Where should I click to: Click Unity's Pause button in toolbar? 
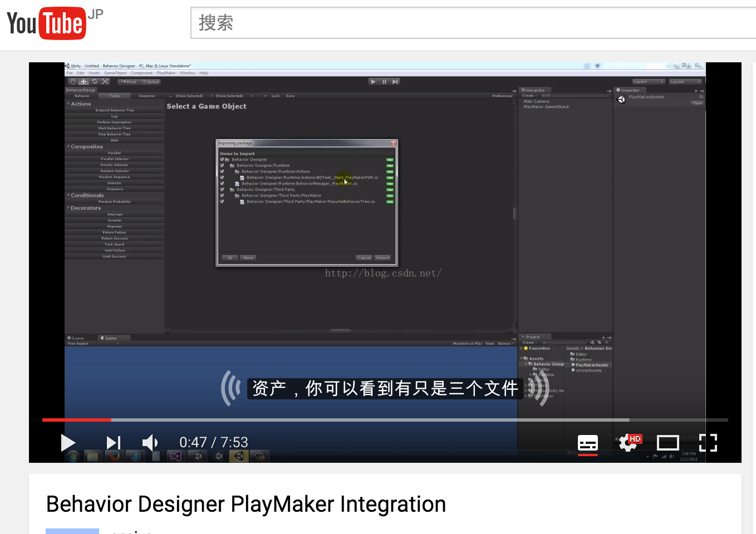tap(384, 82)
